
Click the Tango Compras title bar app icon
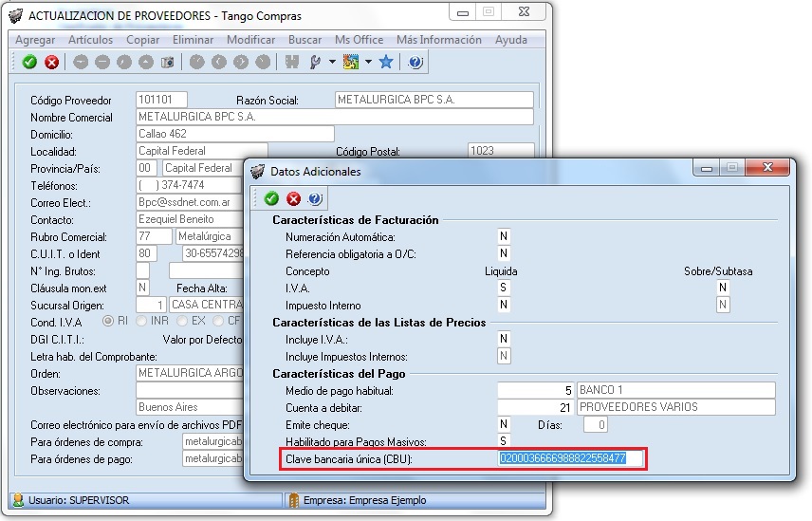coord(16,15)
